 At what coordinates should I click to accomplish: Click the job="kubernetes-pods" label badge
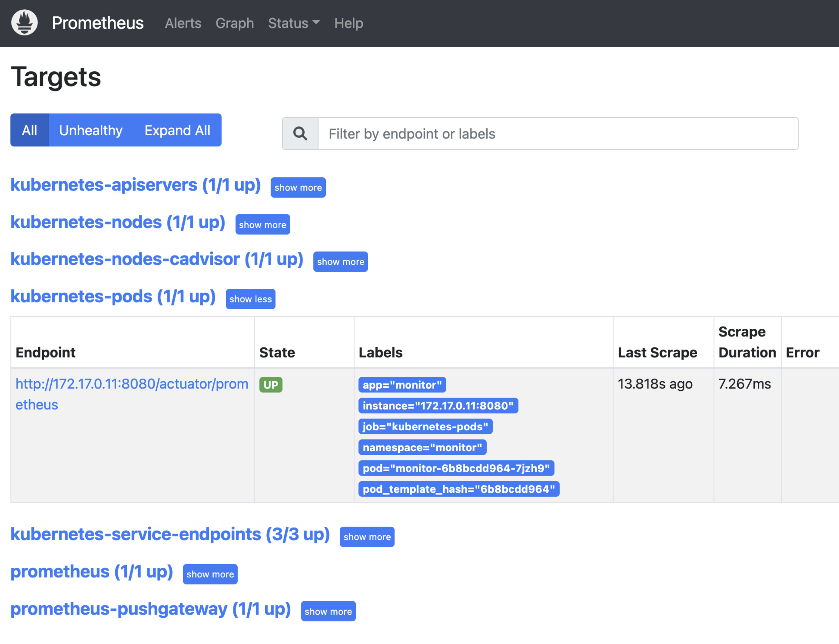coord(426,427)
